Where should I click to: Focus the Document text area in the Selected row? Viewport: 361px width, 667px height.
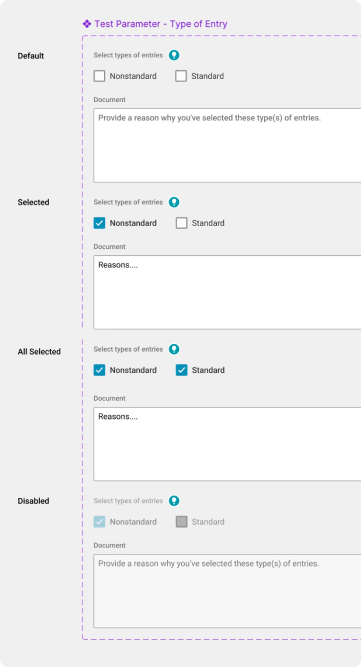(x=227, y=292)
